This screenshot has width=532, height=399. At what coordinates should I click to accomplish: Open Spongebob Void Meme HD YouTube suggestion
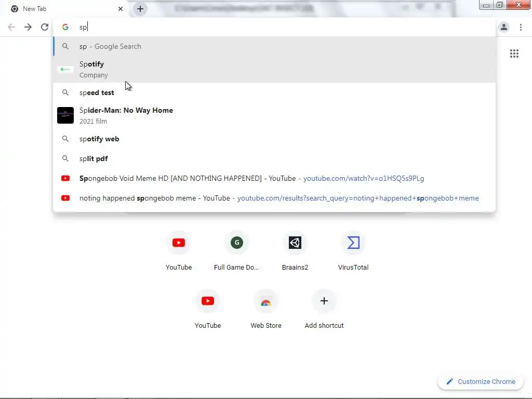[x=274, y=178]
